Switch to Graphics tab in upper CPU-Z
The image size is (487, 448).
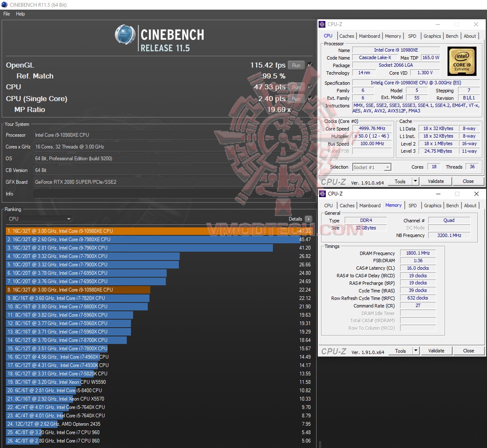click(432, 36)
